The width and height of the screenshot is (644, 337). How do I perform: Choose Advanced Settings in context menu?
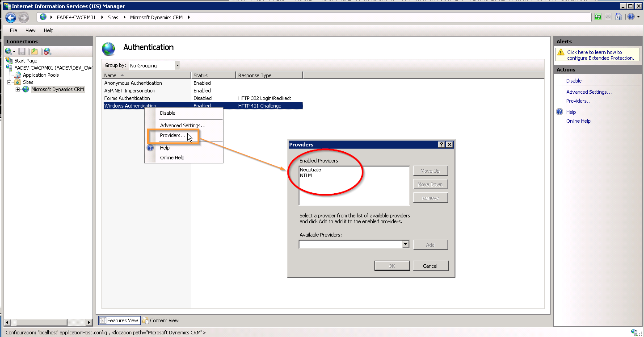[183, 125]
